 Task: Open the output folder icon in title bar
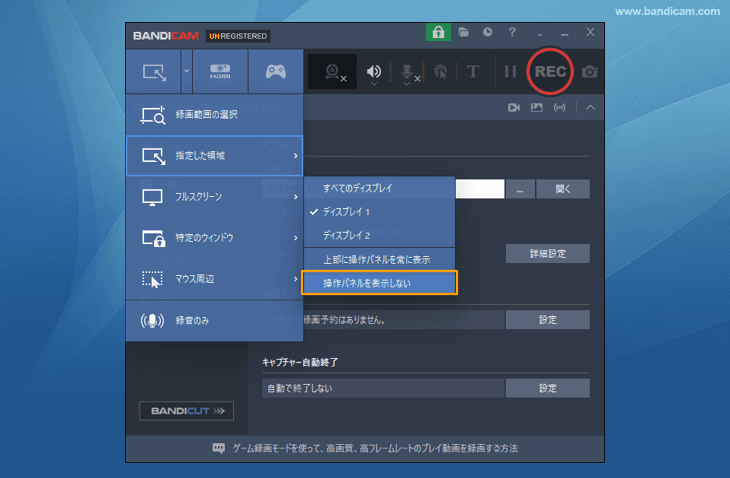click(463, 32)
